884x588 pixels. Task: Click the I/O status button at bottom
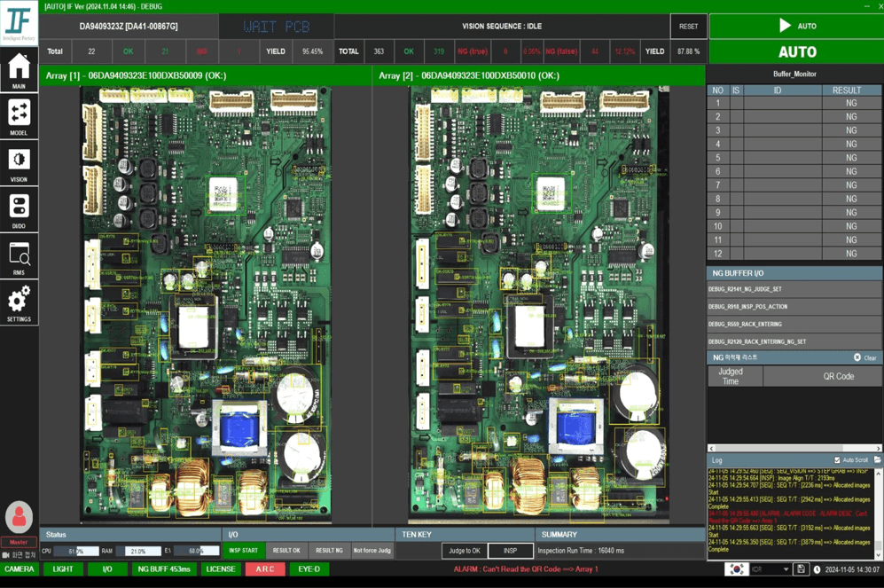pyautogui.click(x=107, y=569)
